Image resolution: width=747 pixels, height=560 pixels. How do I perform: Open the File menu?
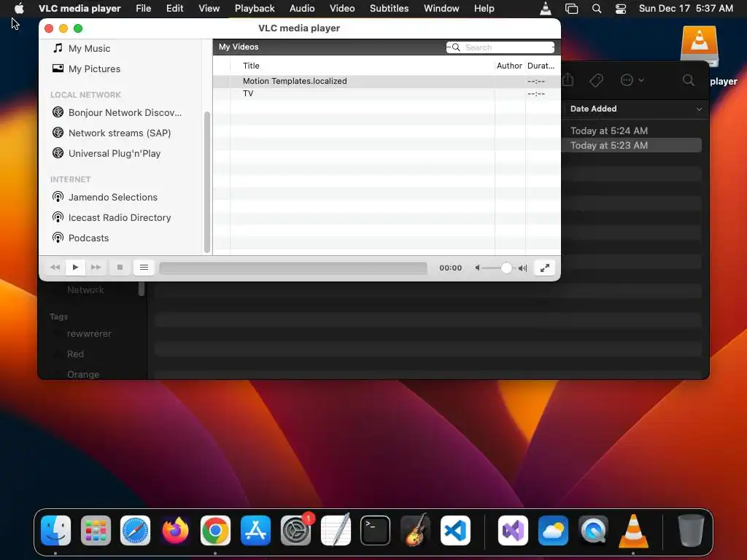144,9
